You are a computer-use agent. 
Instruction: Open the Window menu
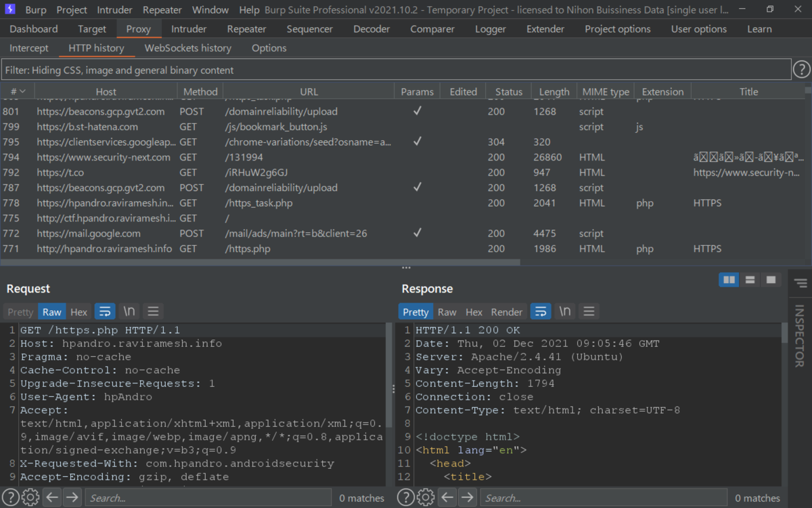[210, 10]
